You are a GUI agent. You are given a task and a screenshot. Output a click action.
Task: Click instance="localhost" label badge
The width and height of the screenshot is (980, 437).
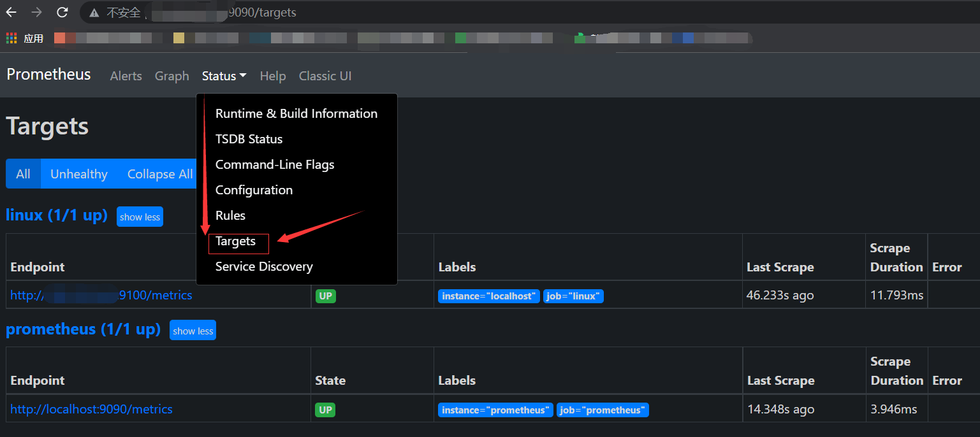tap(489, 296)
